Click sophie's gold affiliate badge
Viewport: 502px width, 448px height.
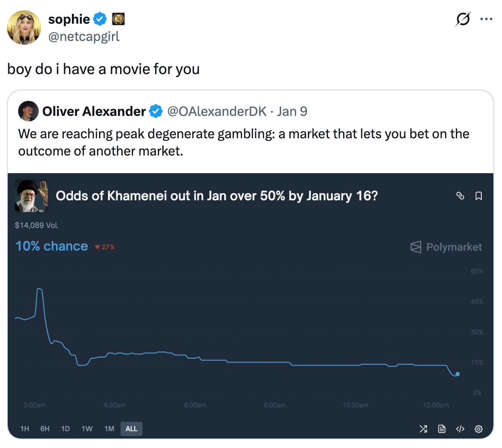coord(118,19)
